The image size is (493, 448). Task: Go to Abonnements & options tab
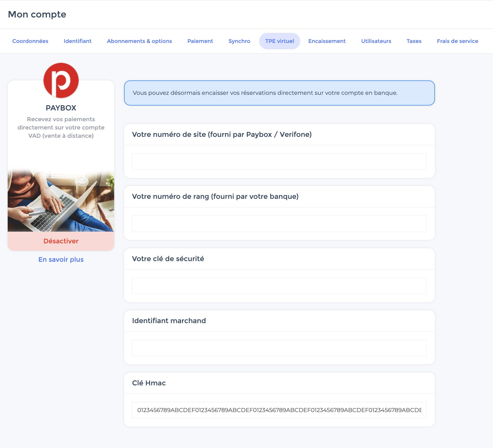coord(139,41)
